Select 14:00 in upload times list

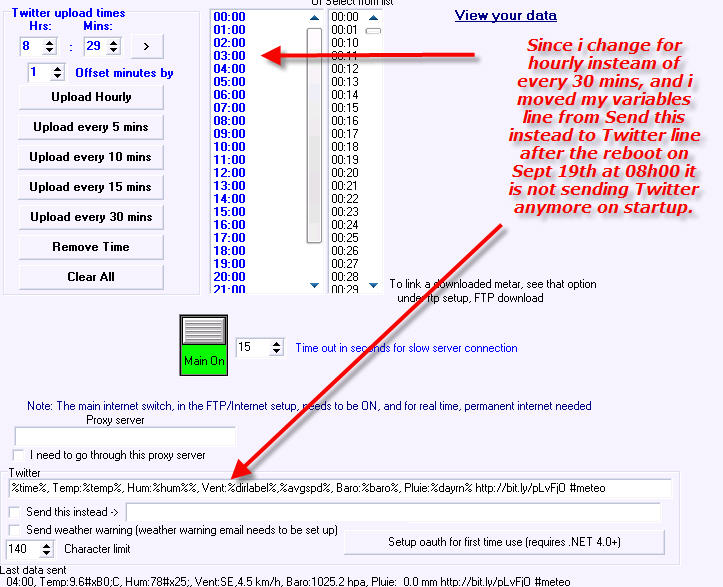tap(229, 199)
